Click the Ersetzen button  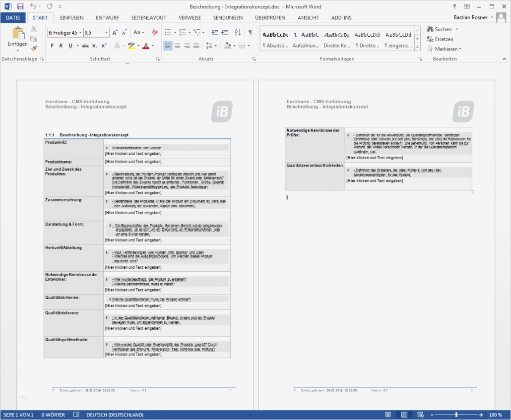tap(440, 39)
